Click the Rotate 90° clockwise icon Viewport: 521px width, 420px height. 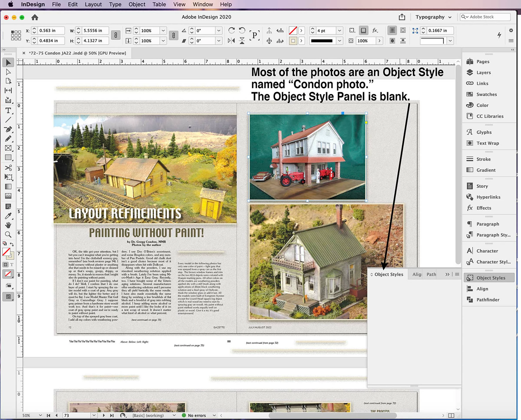coord(231,31)
